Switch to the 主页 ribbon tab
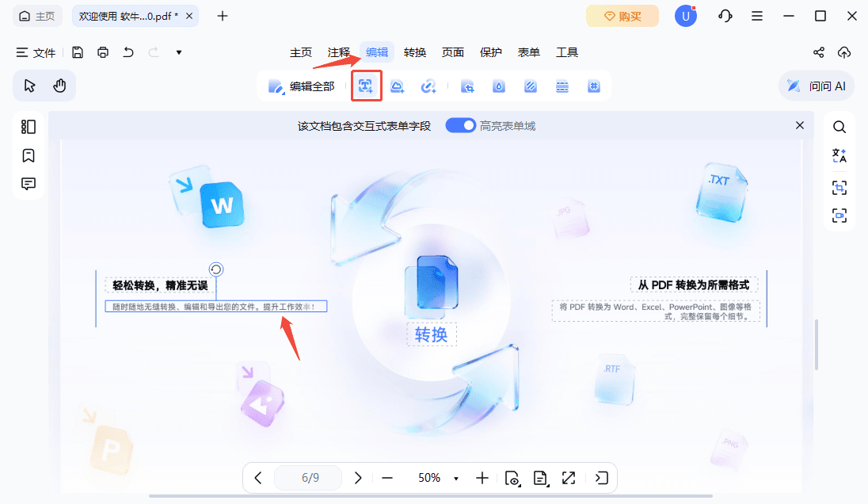The height and width of the screenshot is (504, 868). click(x=301, y=52)
